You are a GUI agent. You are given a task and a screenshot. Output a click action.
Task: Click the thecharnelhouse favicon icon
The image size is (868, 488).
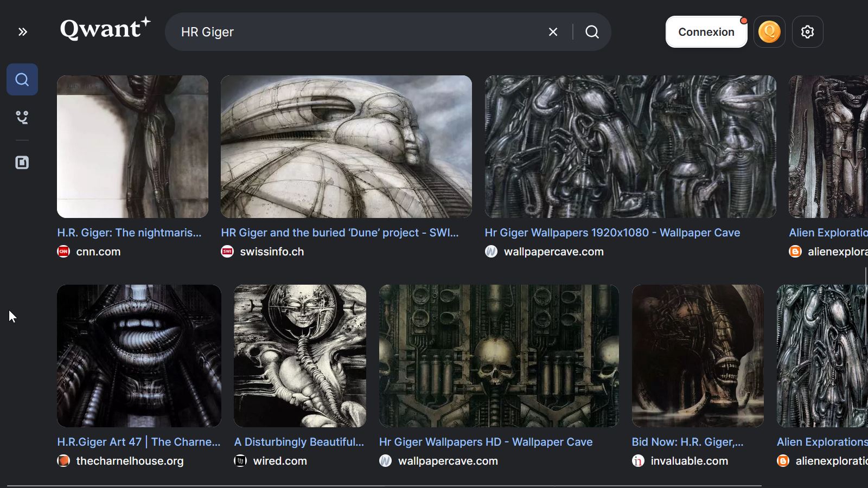[x=63, y=461]
